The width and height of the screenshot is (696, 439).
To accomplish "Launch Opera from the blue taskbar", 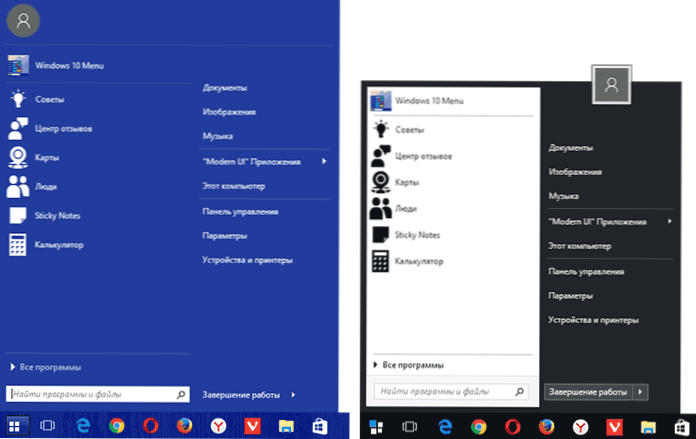I will click(150, 426).
